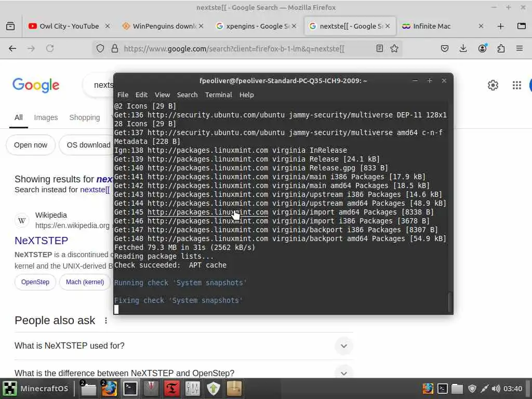Click the 'Open now' filter chip
This screenshot has width=532, height=399.
pos(31,145)
